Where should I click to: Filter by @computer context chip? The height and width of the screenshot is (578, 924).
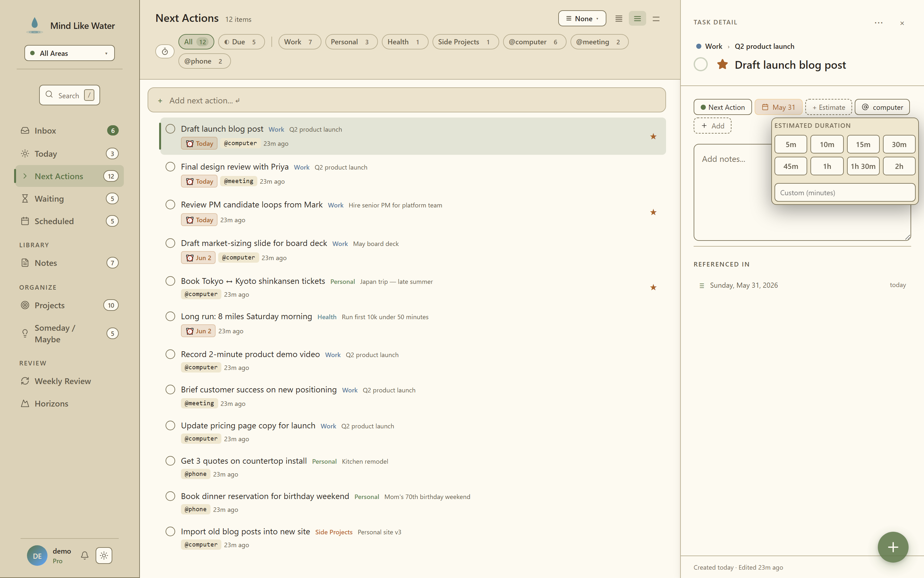[x=535, y=42]
